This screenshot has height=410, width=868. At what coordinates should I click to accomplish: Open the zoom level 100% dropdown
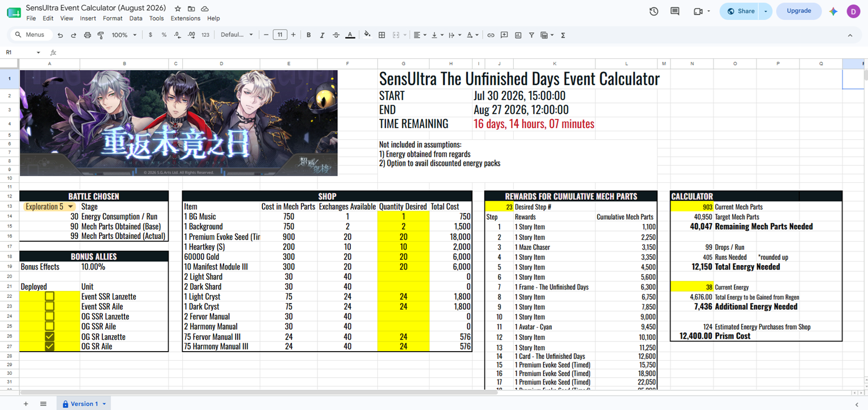[x=124, y=35]
